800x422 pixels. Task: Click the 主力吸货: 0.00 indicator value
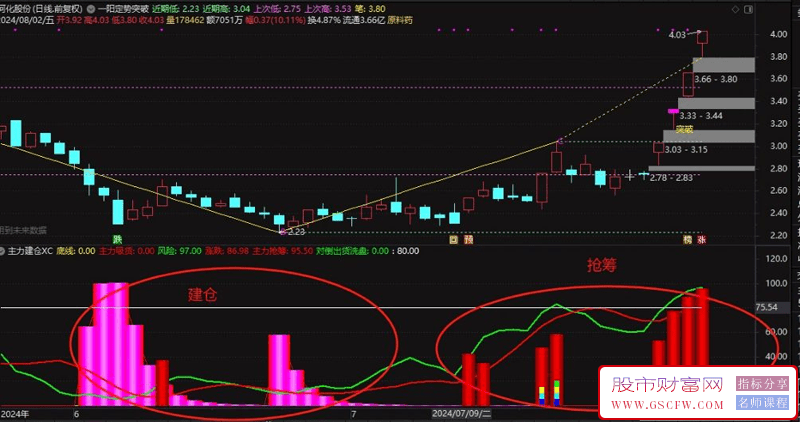[x=127, y=251]
